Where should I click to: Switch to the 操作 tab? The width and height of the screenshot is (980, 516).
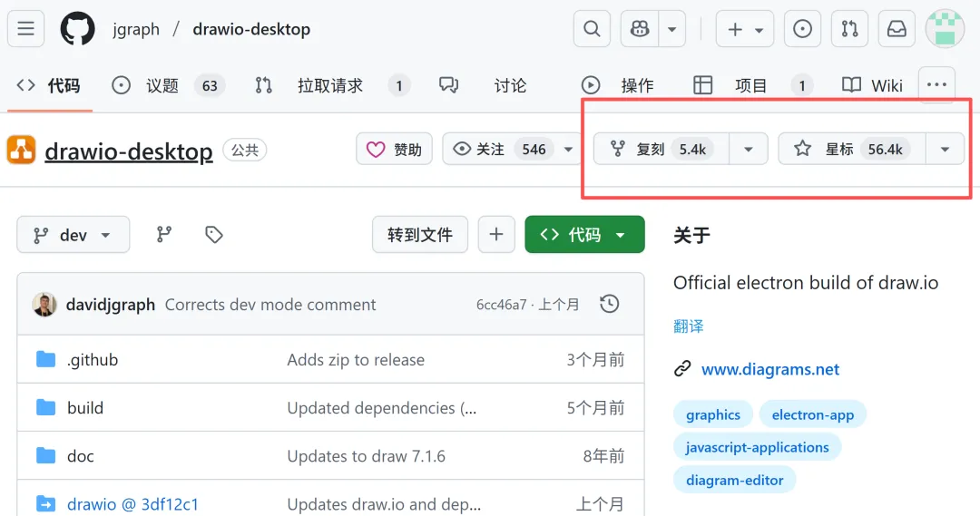coord(618,85)
